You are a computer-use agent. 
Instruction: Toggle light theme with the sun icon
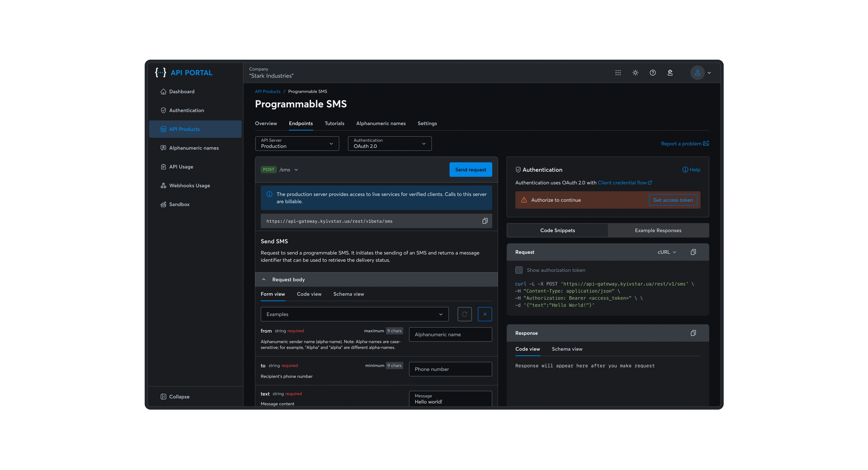coord(635,73)
